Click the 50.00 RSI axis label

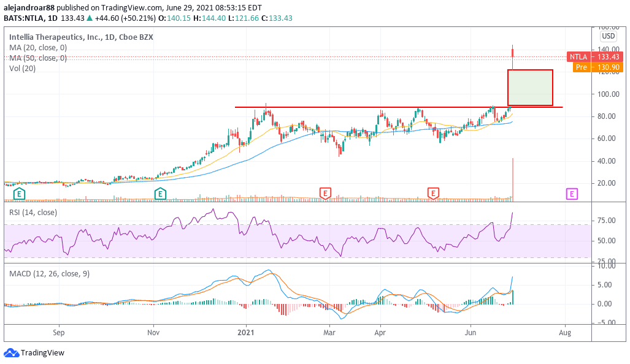(606, 241)
